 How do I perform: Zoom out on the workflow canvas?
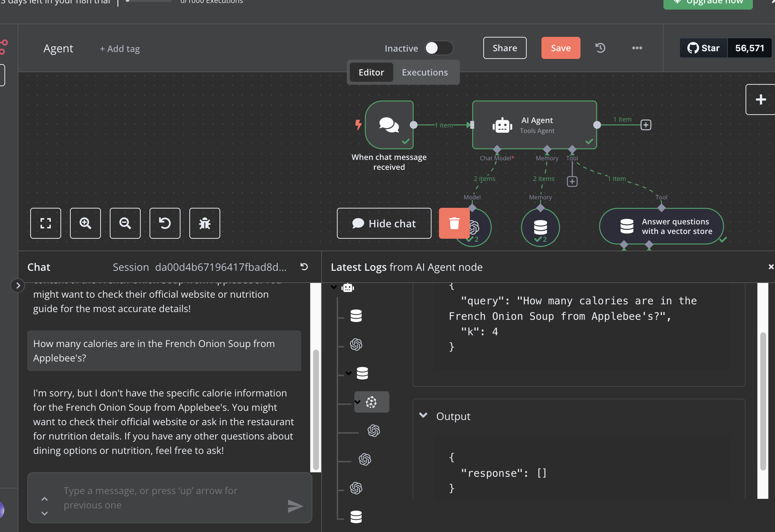click(125, 223)
